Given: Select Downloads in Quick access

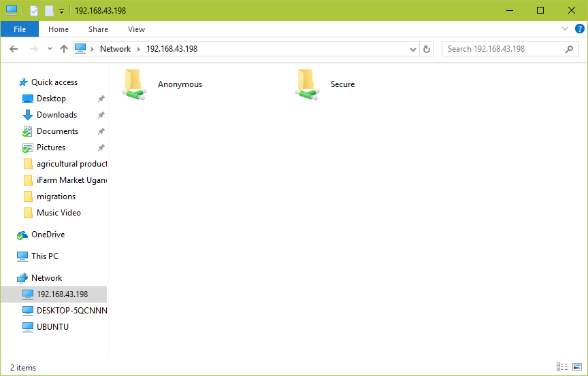Looking at the screenshot, I should click(56, 115).
